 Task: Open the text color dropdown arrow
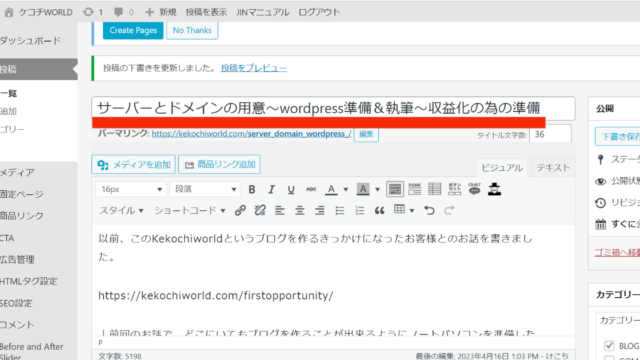tap(346, 189)
